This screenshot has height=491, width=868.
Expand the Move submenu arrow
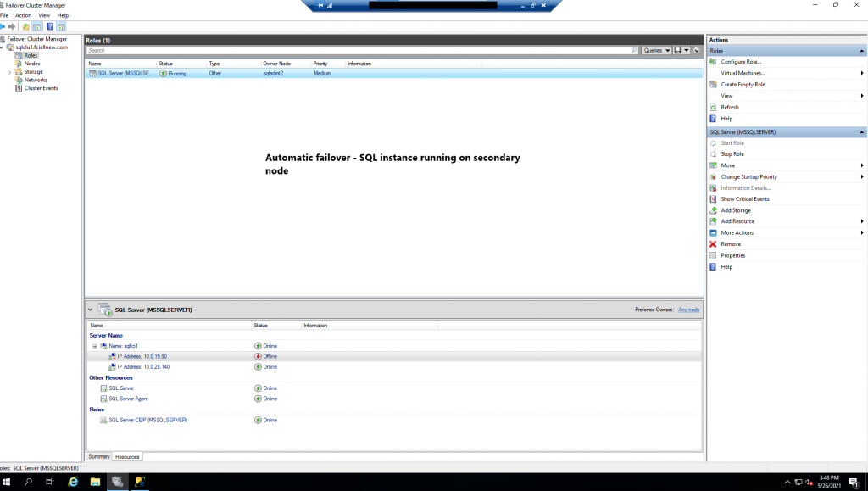pyautogui.click(x=861, y=165)
